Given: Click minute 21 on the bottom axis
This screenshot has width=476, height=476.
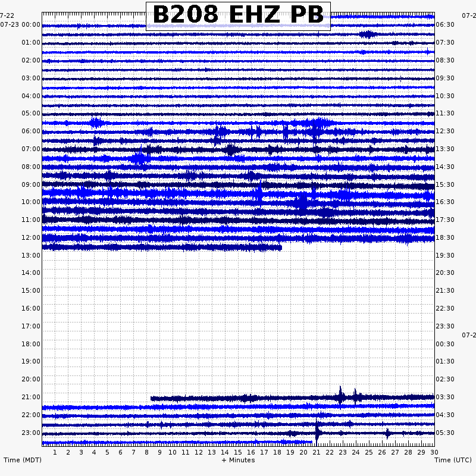Looking at the screenshot, I should pyautogui.click(x=317, y=452).
